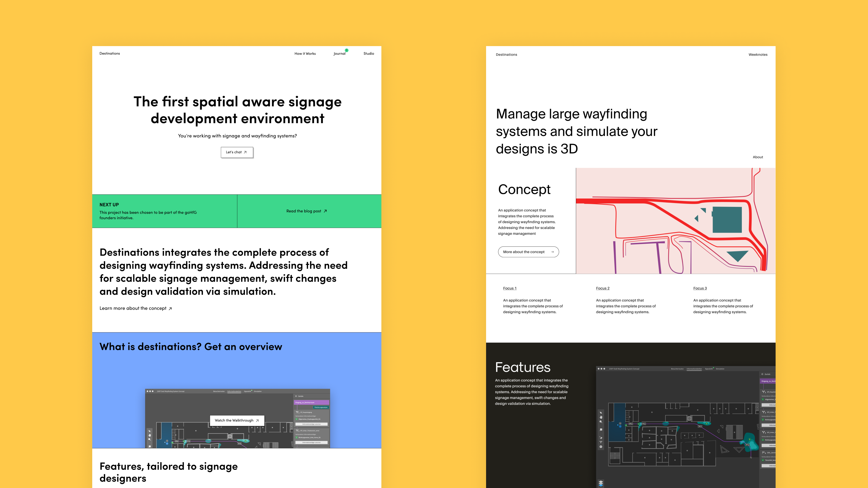Select the fork decision-point tool in dark Features mockup

601,442
